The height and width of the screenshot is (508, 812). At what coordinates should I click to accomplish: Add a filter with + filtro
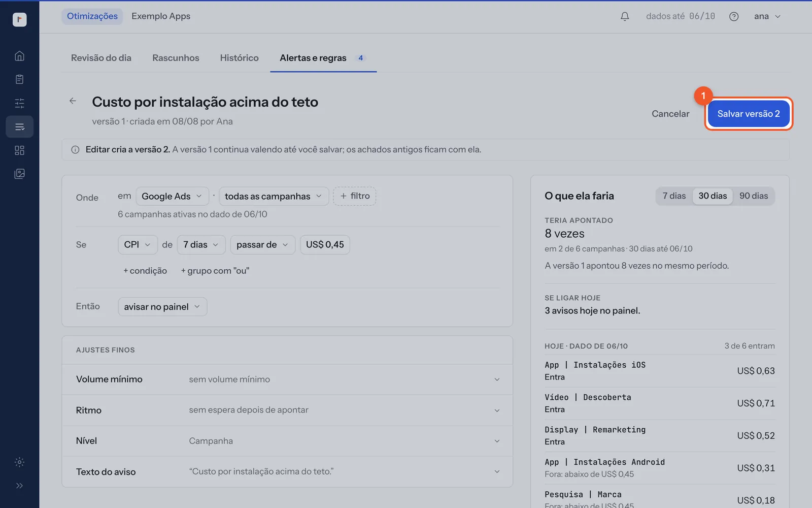pos(355,196)
